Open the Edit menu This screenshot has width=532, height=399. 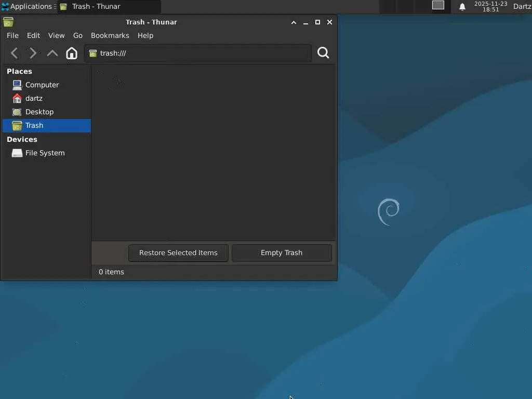[x=33, y=35]
